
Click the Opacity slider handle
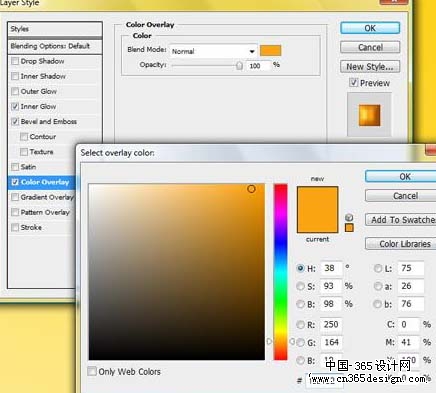pyautogui.click(x=239, y=66)
